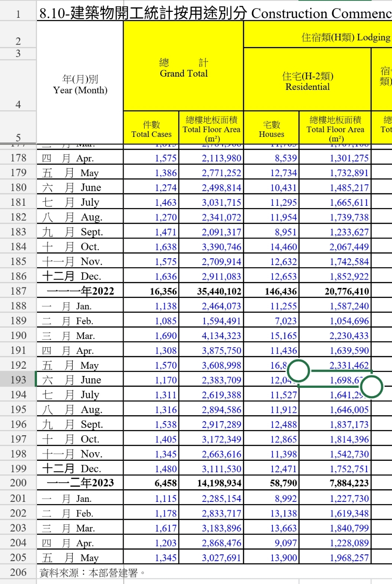
Task: Select the cell showing 35,440,102
Action: tap(211, 291)
